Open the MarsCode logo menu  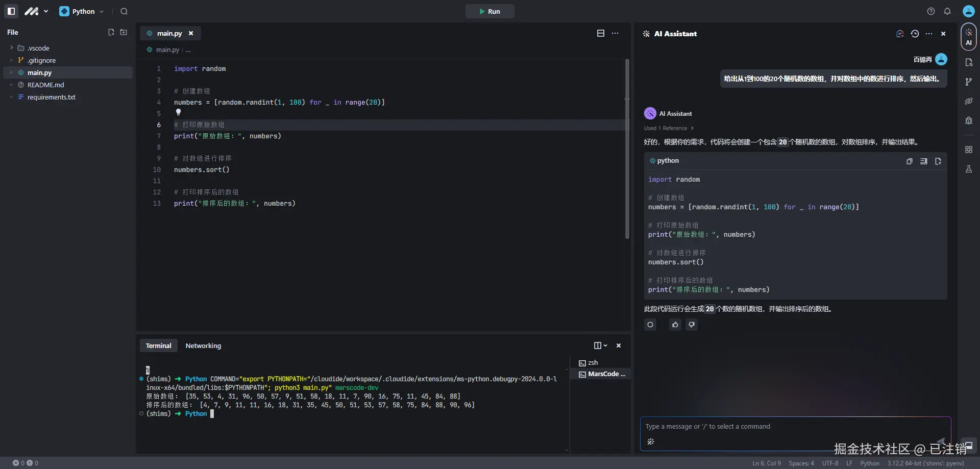click(36, 11)
